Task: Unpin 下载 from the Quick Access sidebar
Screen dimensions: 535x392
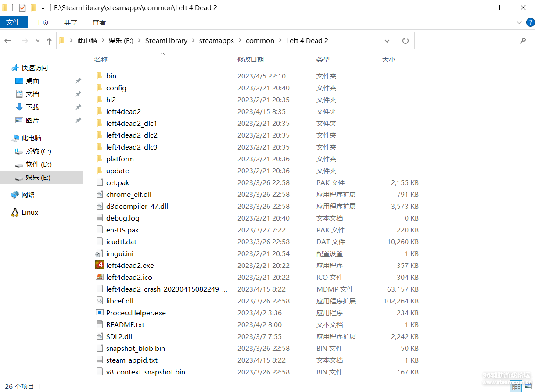Action: [x=78, y=107]
